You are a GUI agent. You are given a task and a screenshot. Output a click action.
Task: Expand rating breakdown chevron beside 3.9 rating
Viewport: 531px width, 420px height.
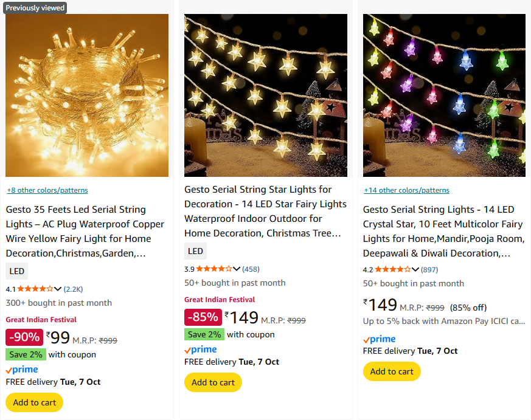(237, 269)
